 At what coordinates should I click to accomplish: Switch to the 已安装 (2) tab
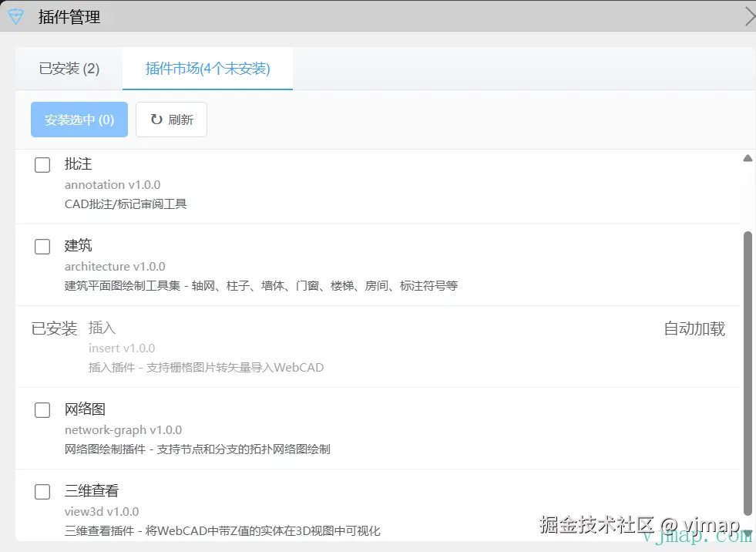click(69, 69)
